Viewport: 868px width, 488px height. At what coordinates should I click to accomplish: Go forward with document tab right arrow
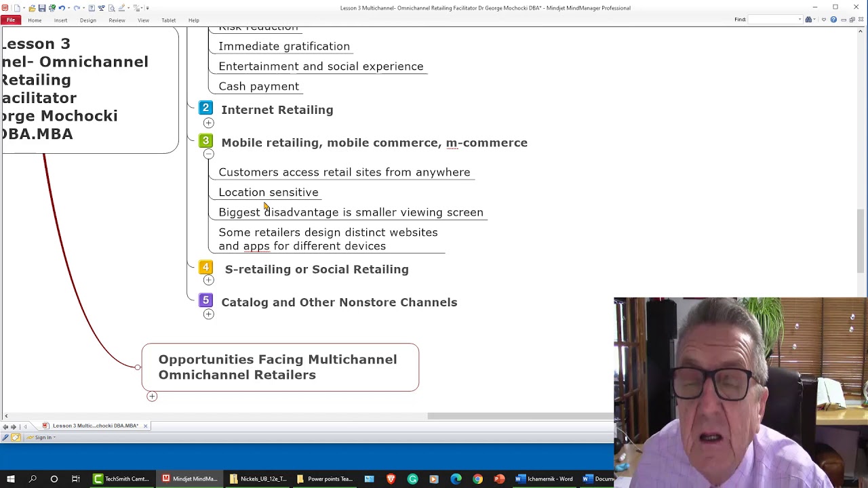pyautogui.click(x=13, y=426)
